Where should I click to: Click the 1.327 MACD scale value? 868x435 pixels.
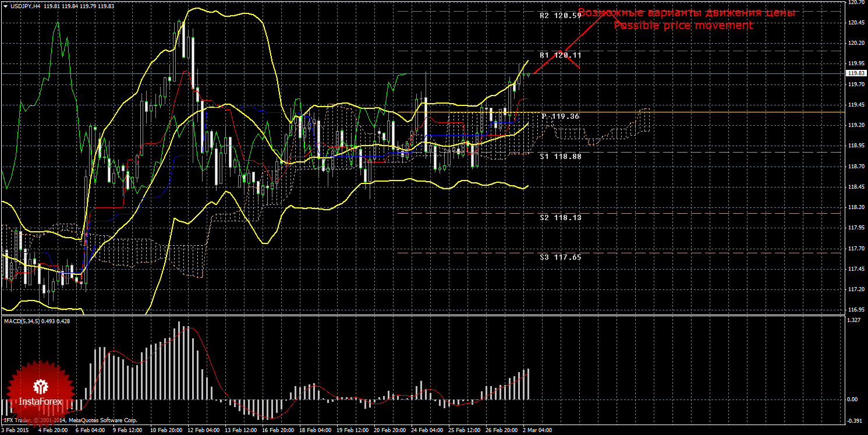tap(853, 320)
